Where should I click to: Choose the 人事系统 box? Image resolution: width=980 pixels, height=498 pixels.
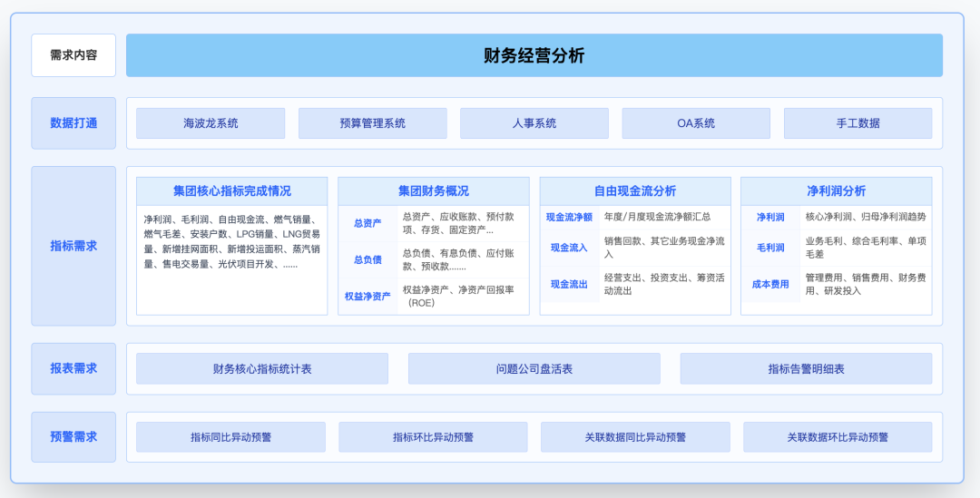[534, 123]
